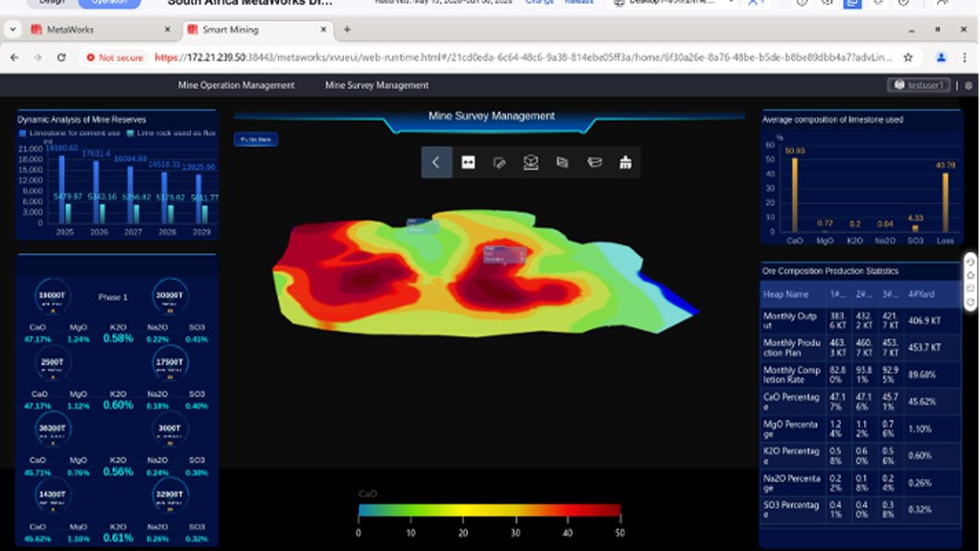Reload the current page
This screenshot has height=551, width=980.
[x=61, y=57]
